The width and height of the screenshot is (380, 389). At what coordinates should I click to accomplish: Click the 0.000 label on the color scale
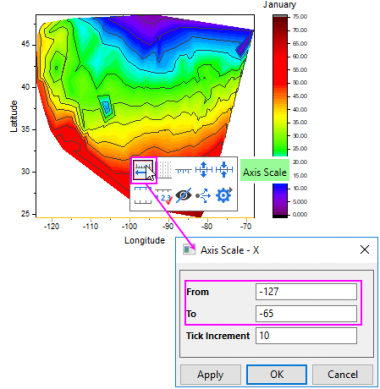(300, 214)
